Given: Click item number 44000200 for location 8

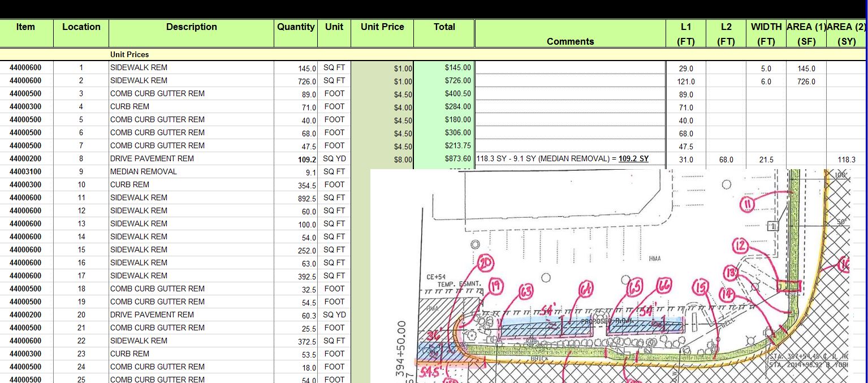Looking at the screenshot, I should click(x=25, y=158).
